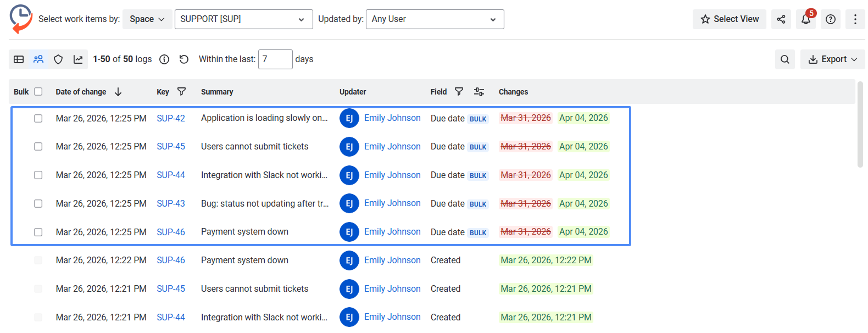Open Emily Johnson link on SUP-46 Created row
Screen dimensions: 868x333
pos(392,260)
